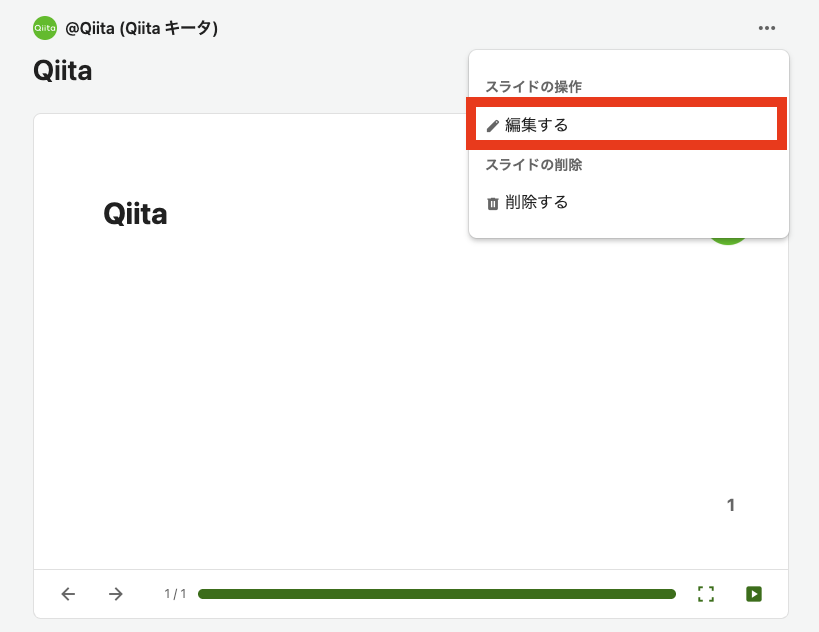The width and height of the screenshot is (819, 632).
Task: Click the slide number 1 in the slide corner
Action: coord(731,505)
